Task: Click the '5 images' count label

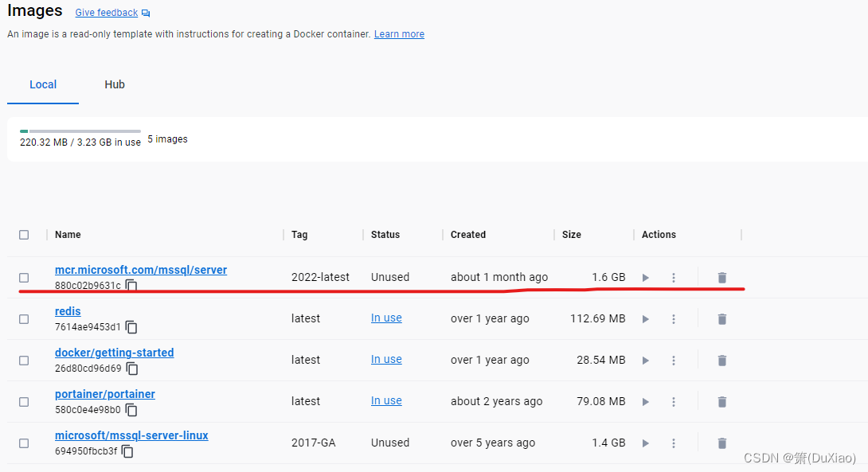Action: point(168,139)
